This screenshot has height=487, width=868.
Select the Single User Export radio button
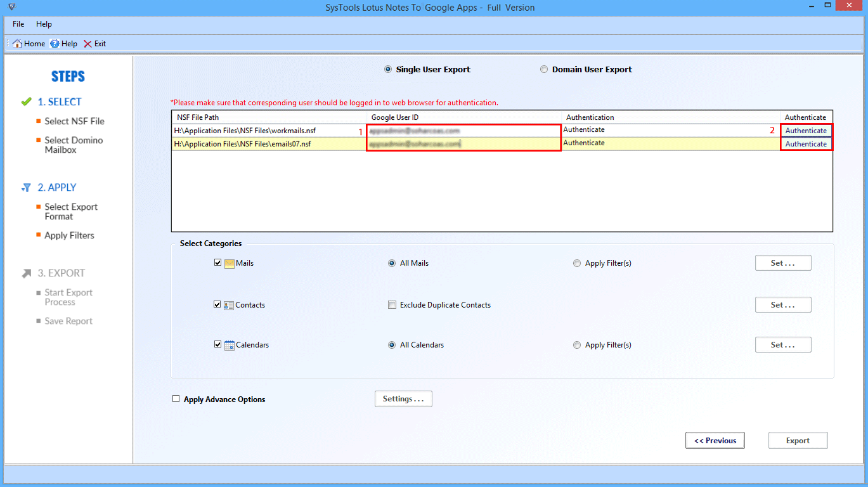[x=388, y=70]
